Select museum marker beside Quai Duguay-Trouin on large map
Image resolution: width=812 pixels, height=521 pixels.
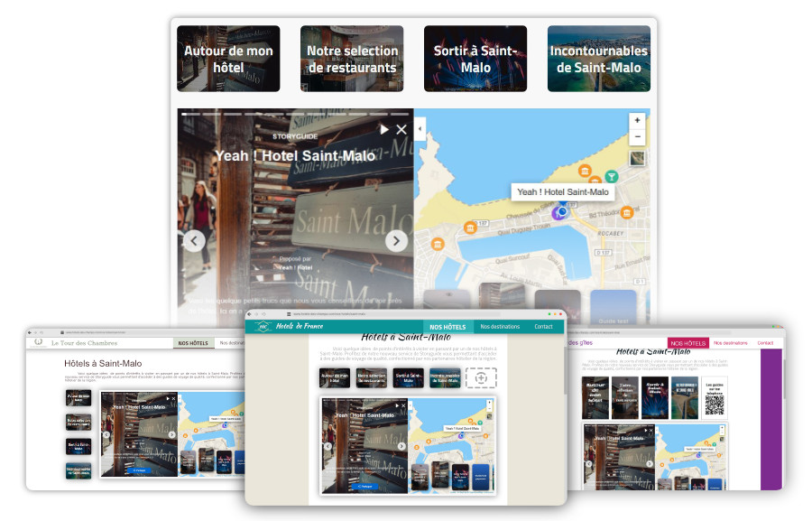coord(470,228)
